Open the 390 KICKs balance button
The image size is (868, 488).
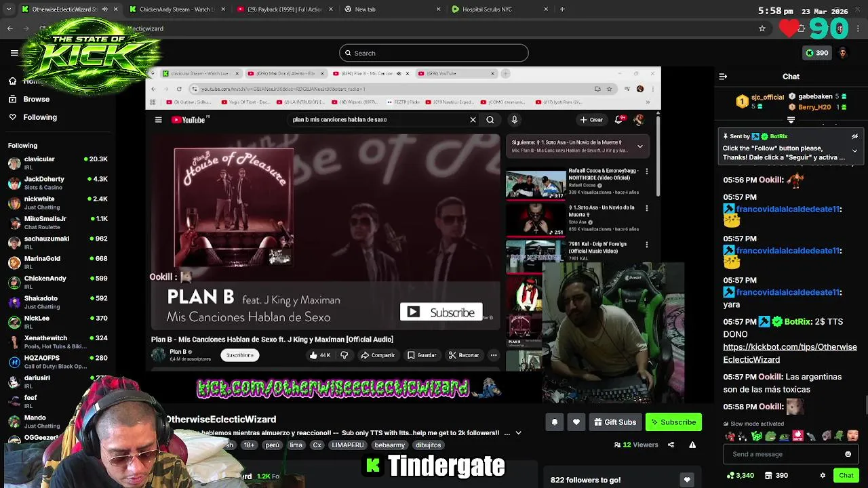coord(816,53)
